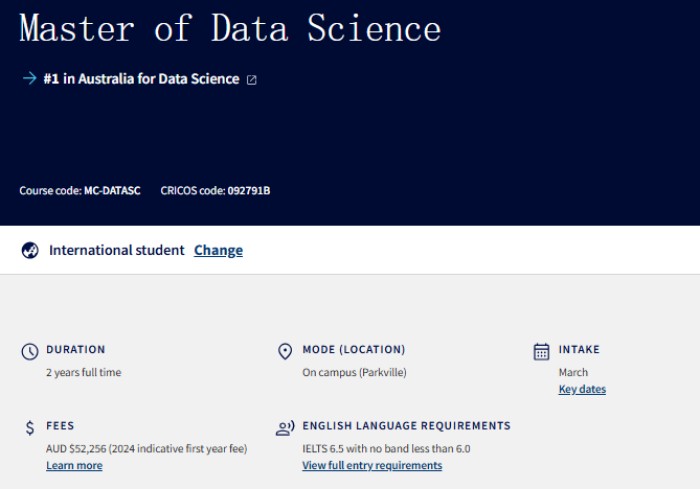The width and height of the screenshot is (700, 489).
Task: Click the arrow icon before #1 in Australia
Action: click(x=29, y=79)
